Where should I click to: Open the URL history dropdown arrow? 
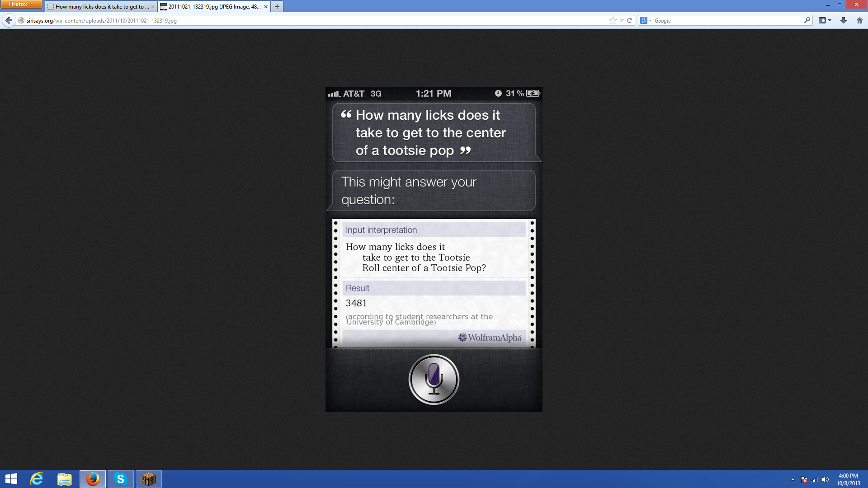tap(622, 20)
